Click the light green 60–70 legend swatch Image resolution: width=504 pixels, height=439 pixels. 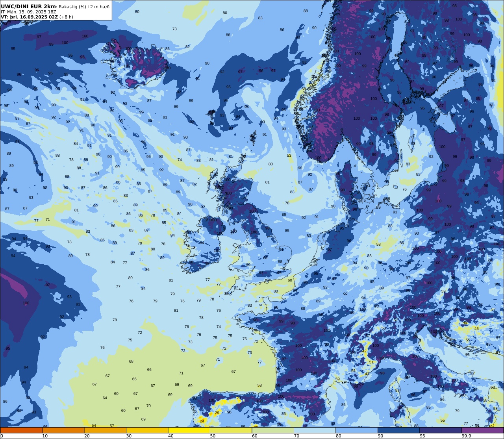tap(273, 430)
